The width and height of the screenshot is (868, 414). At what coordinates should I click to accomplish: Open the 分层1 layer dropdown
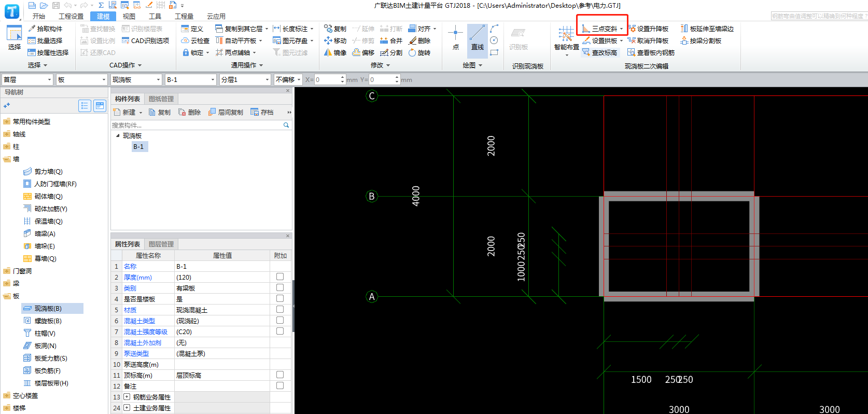[245, 79]
